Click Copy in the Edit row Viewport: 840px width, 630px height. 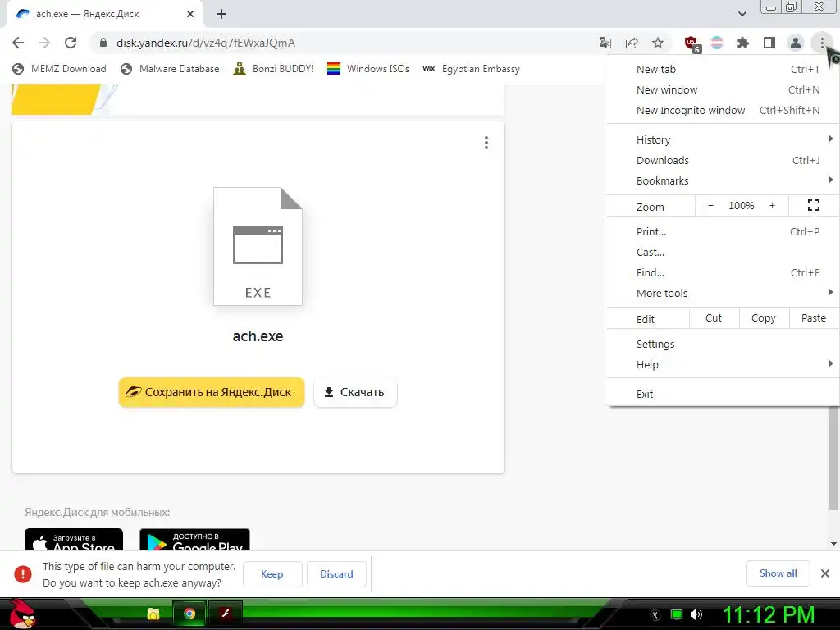pyautogui.click(x=764, y=318)
